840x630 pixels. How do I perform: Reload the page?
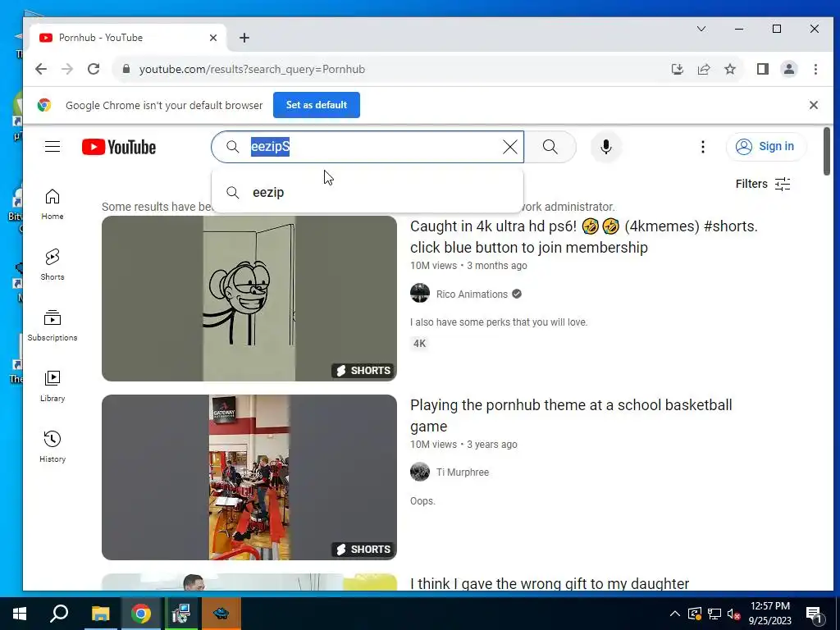point(94,69)
